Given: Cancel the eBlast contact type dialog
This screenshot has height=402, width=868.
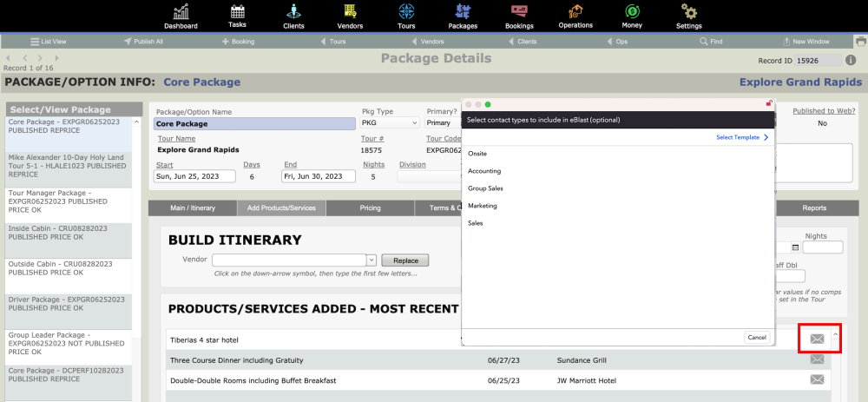Looking at the screenshot, I should (756, 337).
